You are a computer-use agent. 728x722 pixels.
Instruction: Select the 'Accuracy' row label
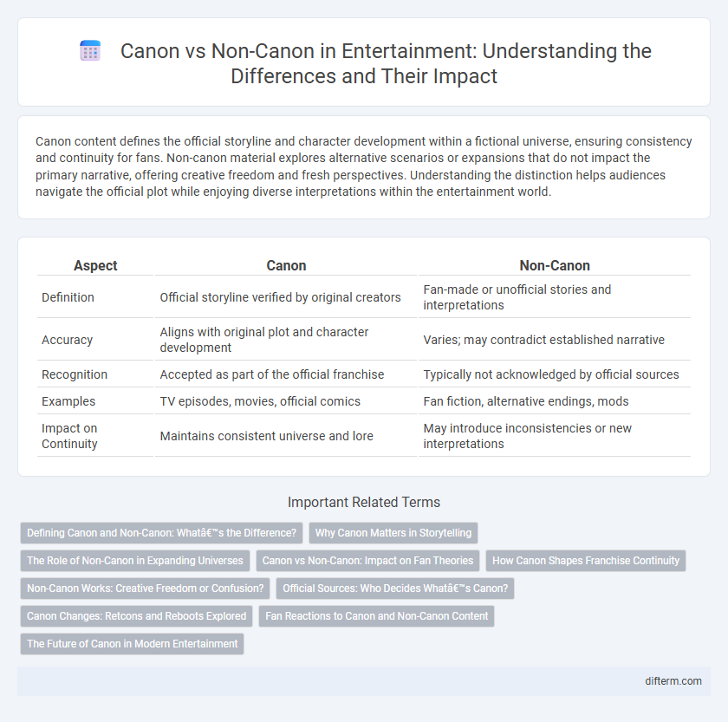[x=68, y=340]
